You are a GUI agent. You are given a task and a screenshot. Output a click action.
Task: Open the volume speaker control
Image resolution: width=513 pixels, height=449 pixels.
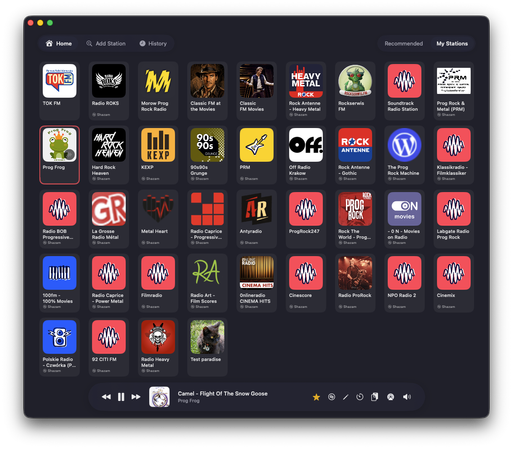(x=407, y=397)
